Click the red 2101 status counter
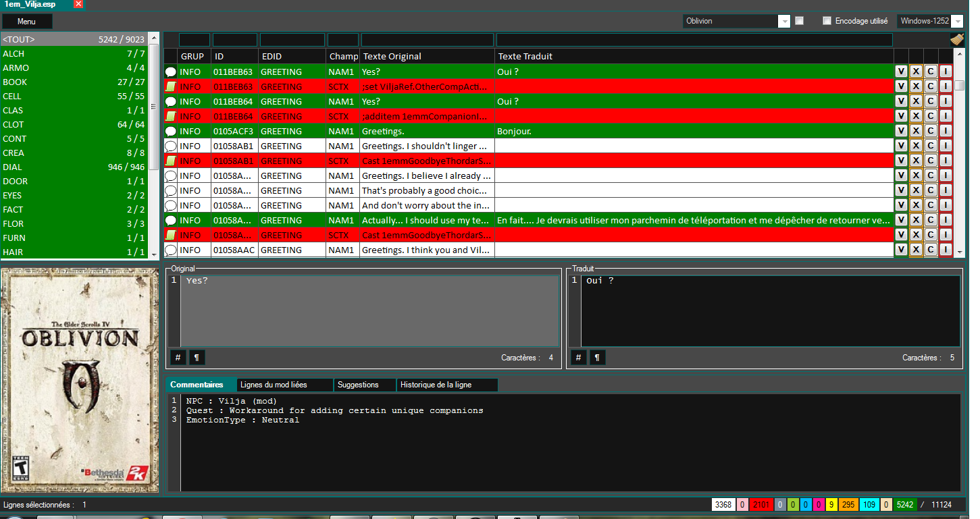Viewport: 980px width, 519px height. [x=760, y=504]
